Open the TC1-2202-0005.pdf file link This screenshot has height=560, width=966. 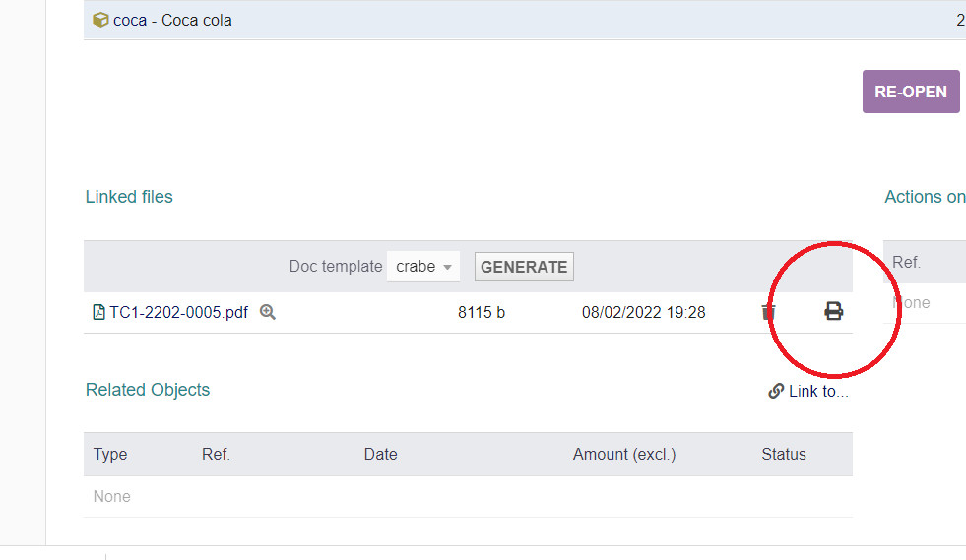[178, 313]
